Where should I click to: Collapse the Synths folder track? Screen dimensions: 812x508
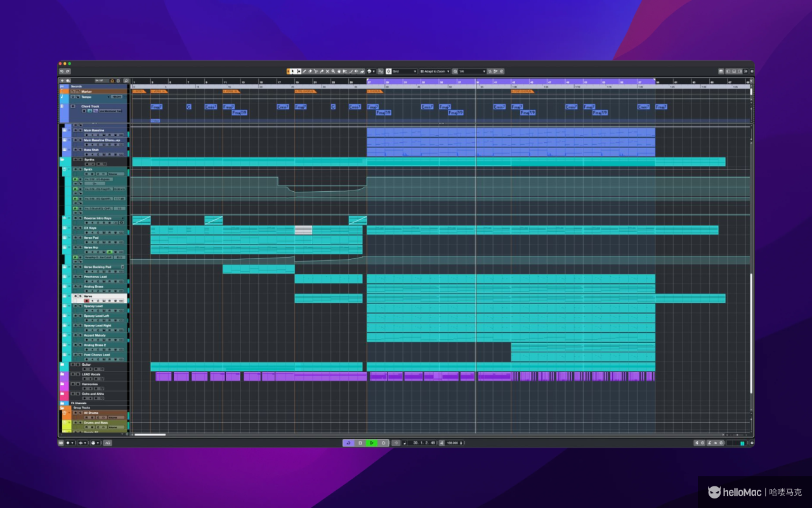click(62, 159)
